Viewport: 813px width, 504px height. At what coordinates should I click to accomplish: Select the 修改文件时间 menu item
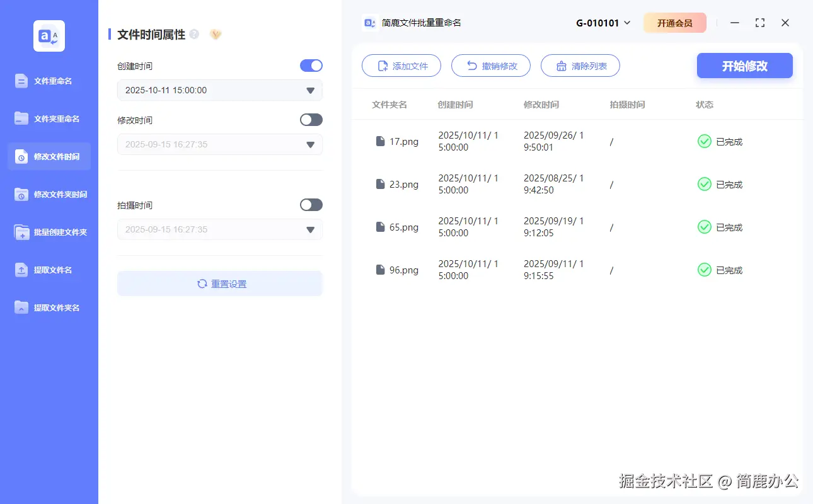point(49,156)
